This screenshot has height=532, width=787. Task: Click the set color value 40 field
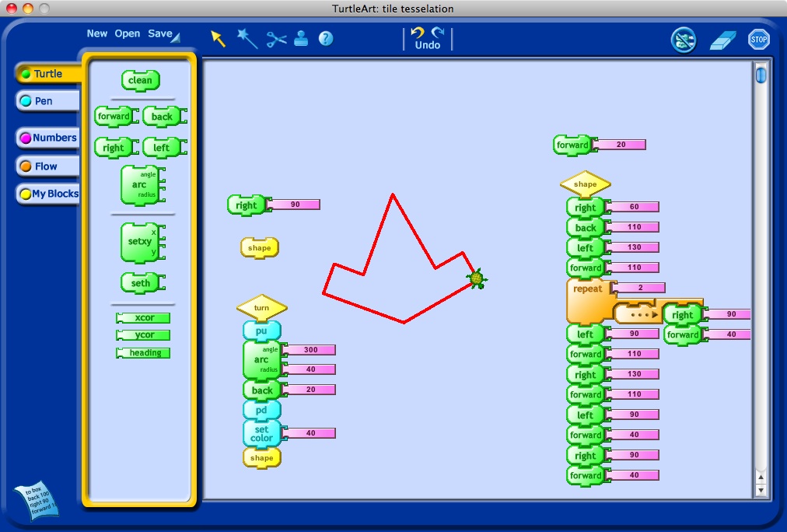click(310, 433)
